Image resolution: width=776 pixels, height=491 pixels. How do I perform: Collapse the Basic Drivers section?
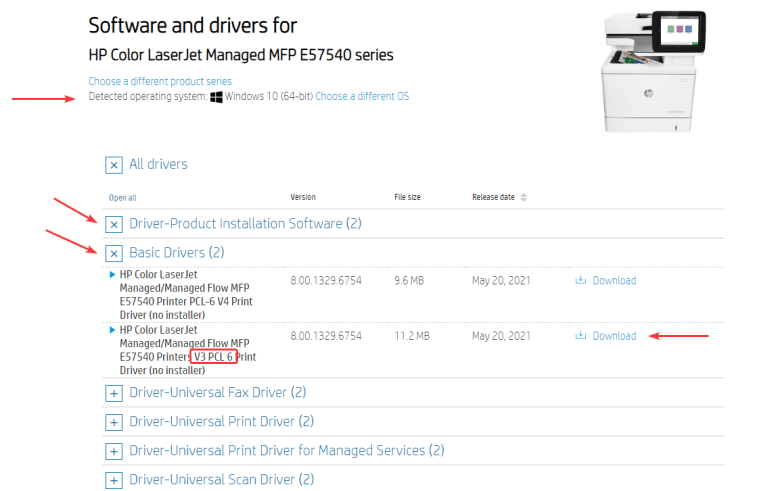(114, 254)
